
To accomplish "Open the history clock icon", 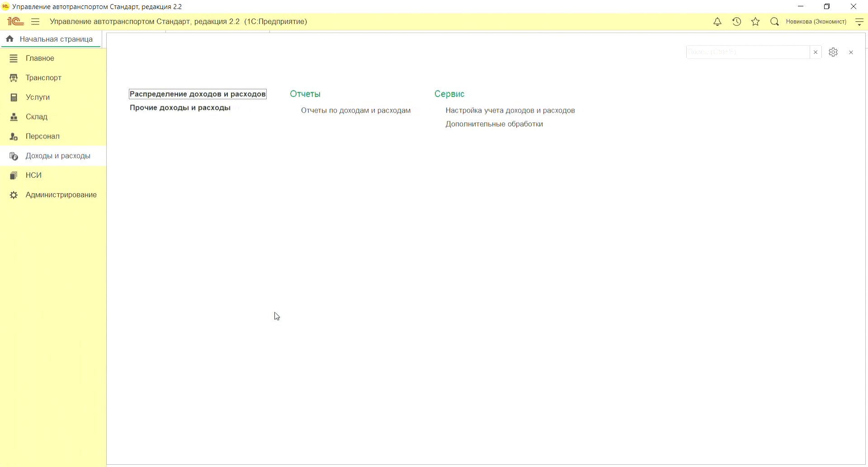I will [x=736, y=22].
